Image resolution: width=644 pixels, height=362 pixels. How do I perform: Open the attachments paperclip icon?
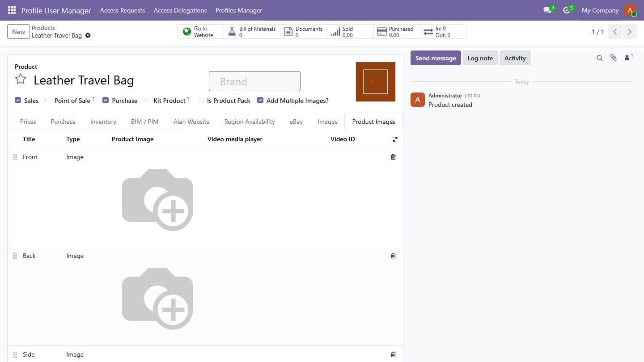click(x=613, y=58)
